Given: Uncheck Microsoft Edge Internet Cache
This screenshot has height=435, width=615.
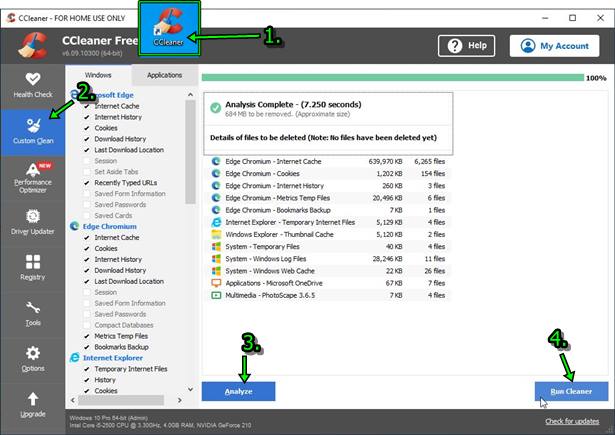Looking at the screenshot, I should (x=87, y=106).
